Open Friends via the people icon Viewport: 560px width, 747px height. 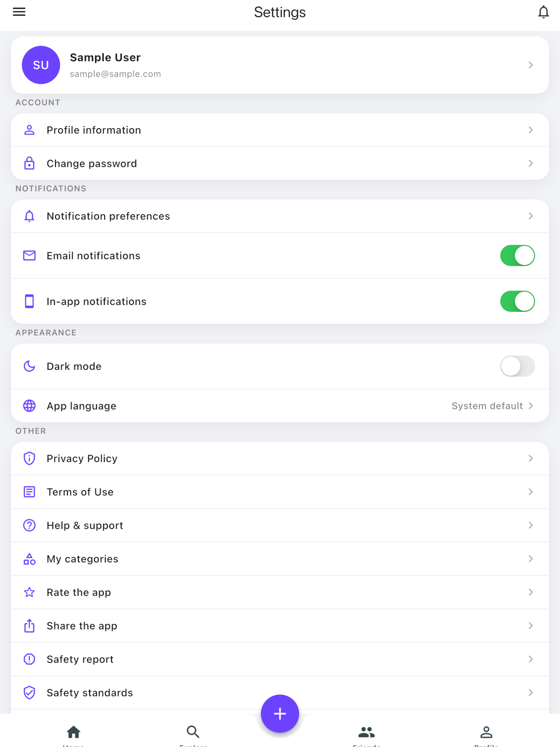(366, 732)
